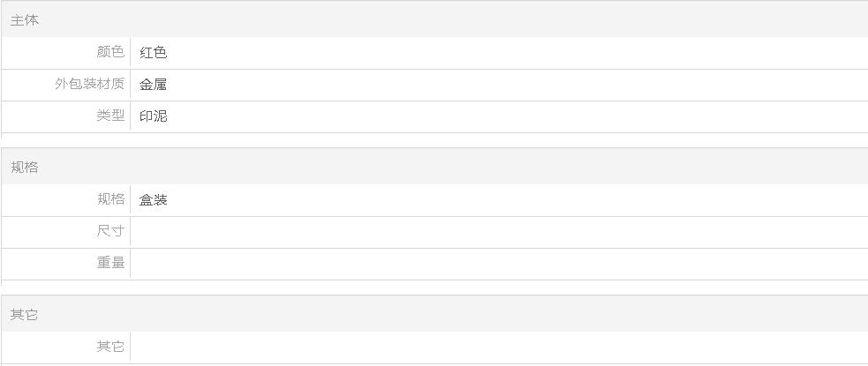This screenshot has width=868, height=366.
Task: Select the 其它 row label in last row
Action: (110, 347)
